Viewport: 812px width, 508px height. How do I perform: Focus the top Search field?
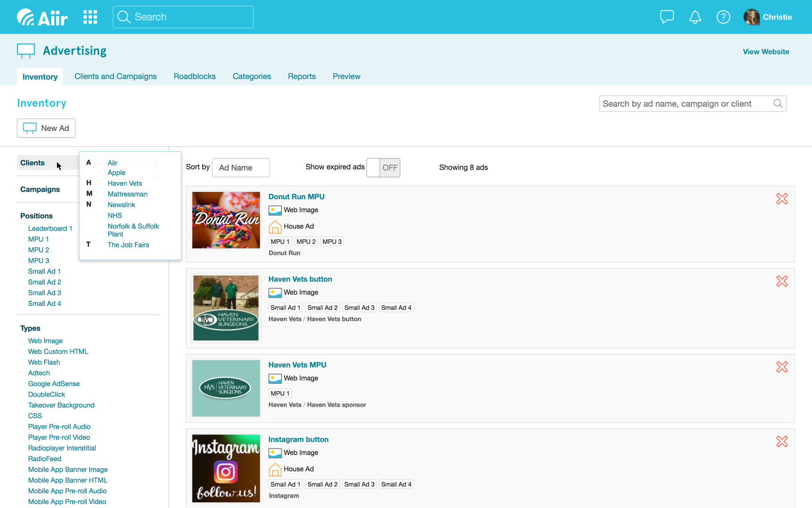pos(183,17)
